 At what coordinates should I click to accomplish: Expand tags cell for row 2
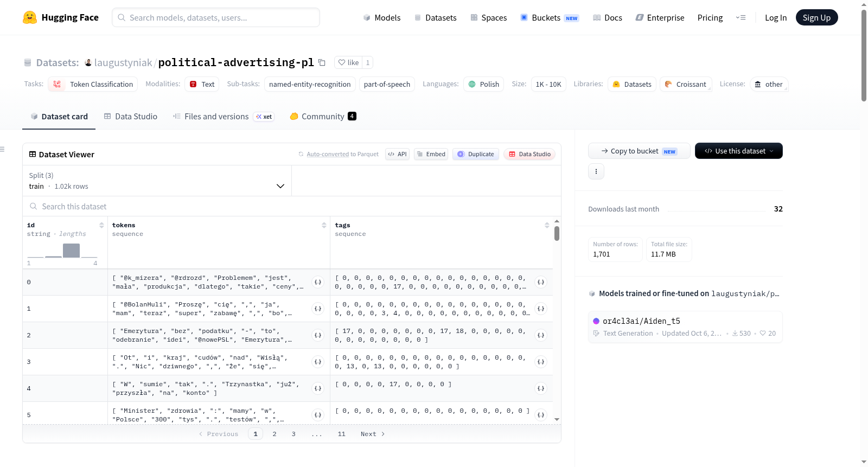click(x=541, y=335)
